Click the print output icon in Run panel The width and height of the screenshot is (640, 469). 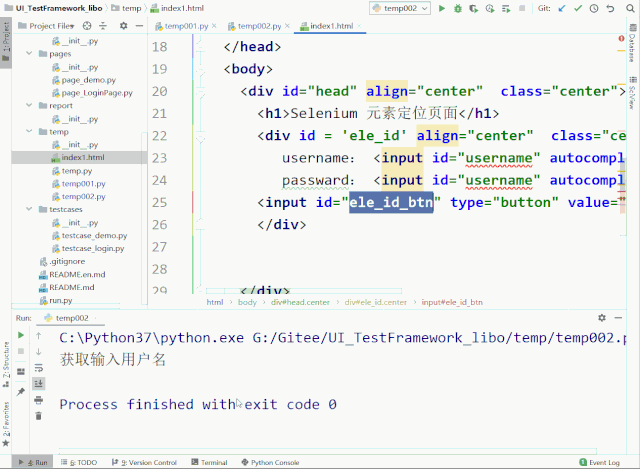click(38, 400)
